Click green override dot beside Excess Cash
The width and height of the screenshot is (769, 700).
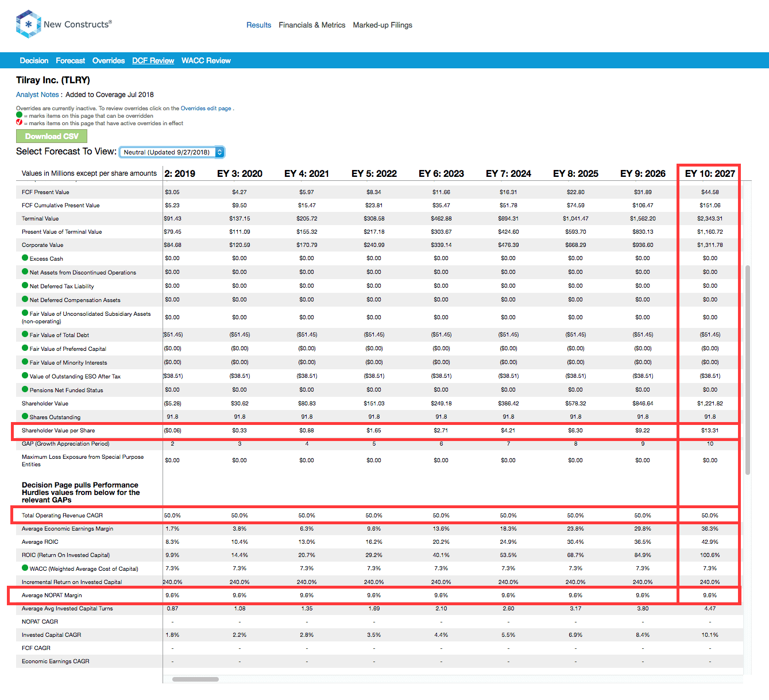click(25, 258)
